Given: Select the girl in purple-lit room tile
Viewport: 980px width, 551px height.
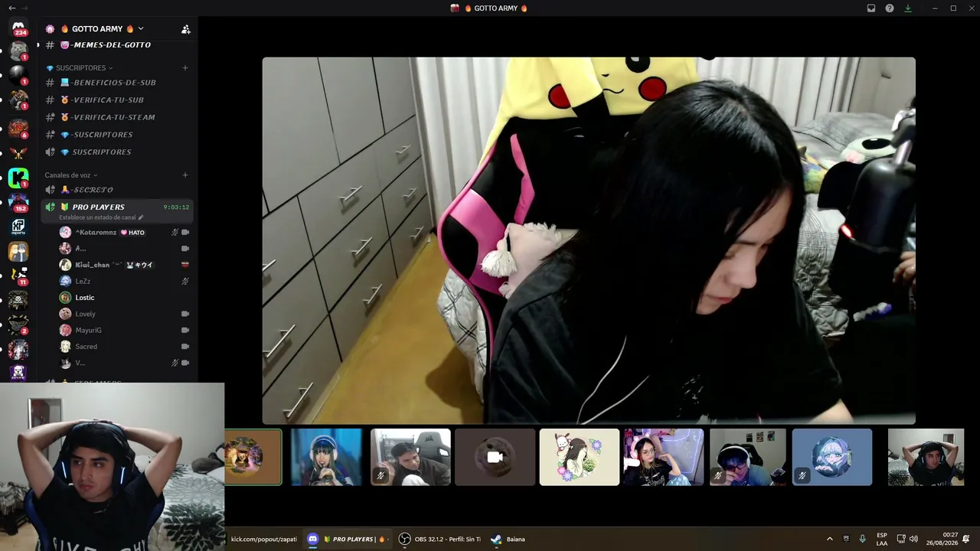Looking at the screenshot, I should coord(664,457).
